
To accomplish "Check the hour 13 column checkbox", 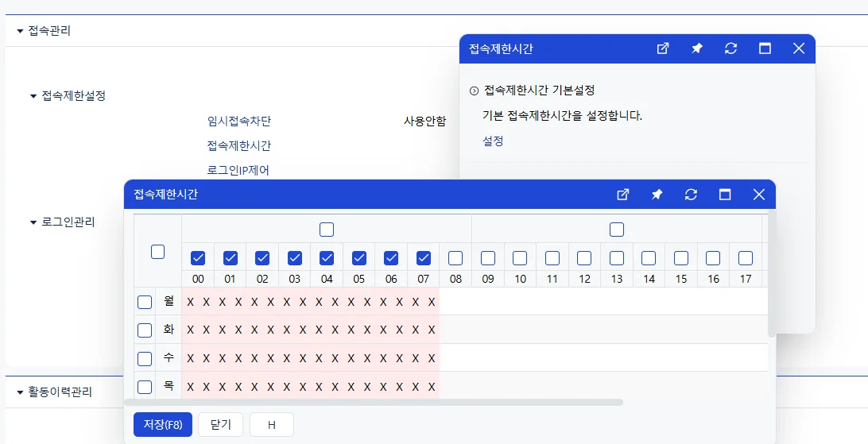I will point(617,258).
